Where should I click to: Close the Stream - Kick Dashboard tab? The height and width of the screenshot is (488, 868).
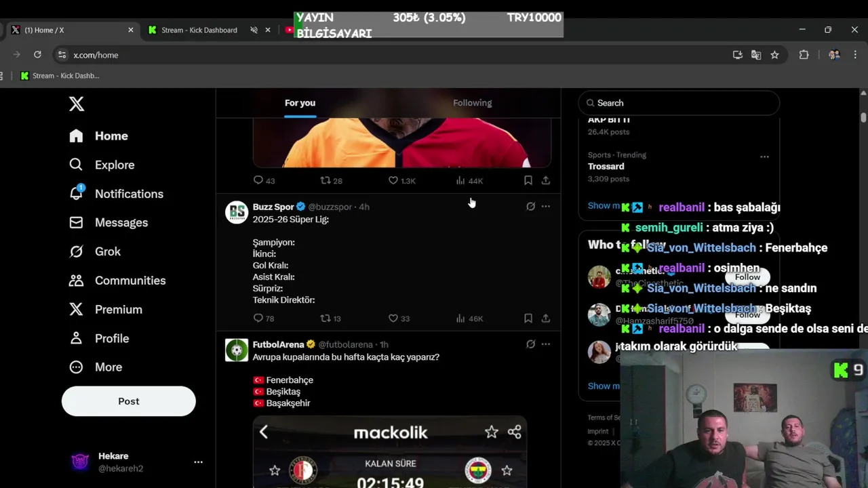coord(268,30)
